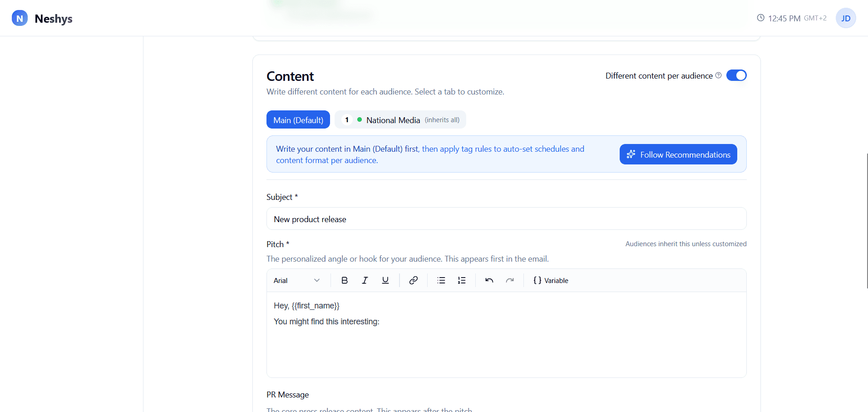
Task: Toggle underline in the Pitch toolbar
Action: [385, 280]
